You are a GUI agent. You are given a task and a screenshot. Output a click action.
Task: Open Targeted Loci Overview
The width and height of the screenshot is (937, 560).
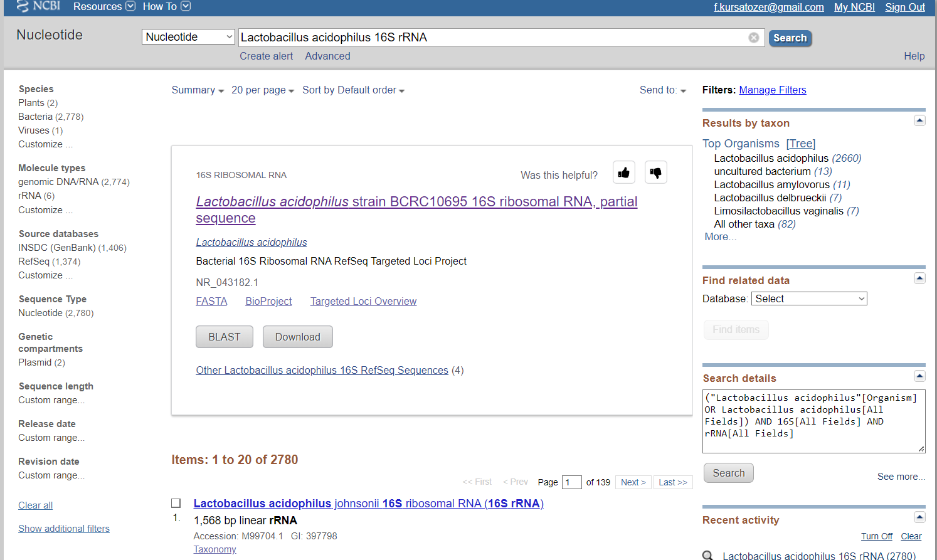(363, 301)
